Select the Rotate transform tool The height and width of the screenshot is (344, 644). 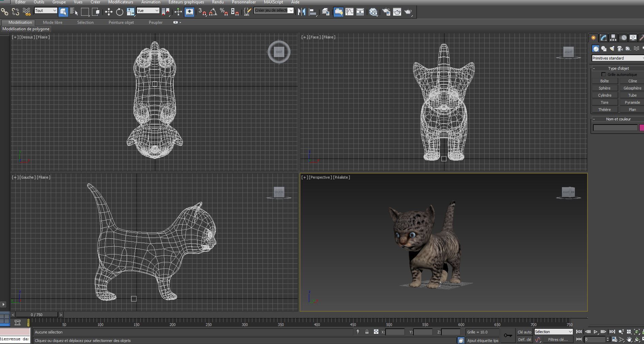tap(120, 12)
